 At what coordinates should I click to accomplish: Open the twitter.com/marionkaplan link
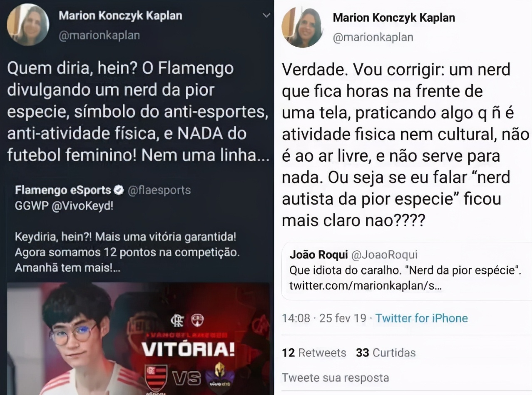click(x=365, y=286)
